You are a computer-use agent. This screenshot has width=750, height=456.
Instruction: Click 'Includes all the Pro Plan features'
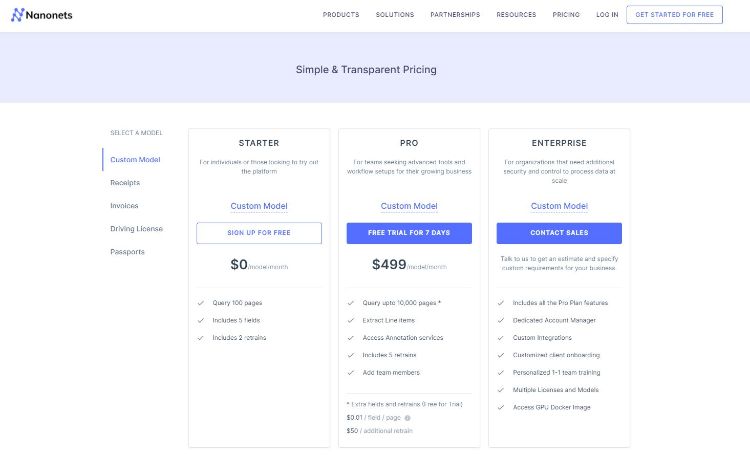click(560, 302)
